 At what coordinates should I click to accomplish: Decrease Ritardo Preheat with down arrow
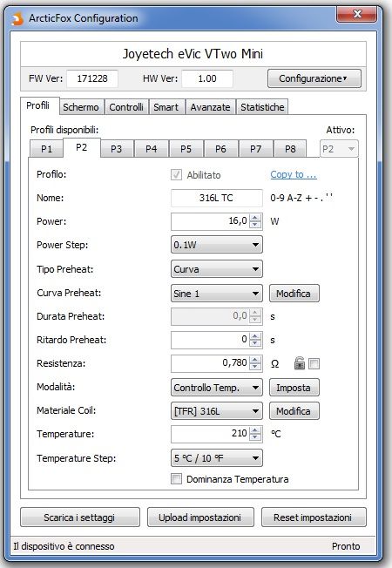255,342
